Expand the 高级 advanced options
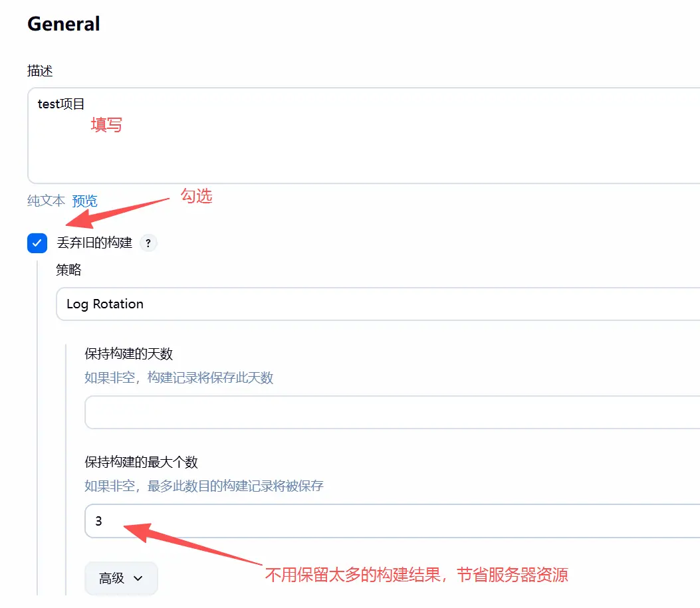Viewport: 700px width, 608px height. pyautogui.click(x=121, y=578)
